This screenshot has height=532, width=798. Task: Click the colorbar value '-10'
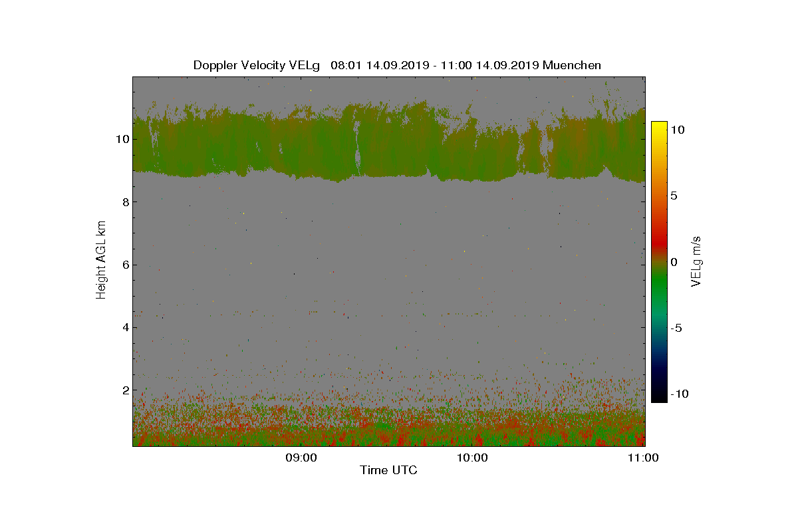click(x=678, y=394)
